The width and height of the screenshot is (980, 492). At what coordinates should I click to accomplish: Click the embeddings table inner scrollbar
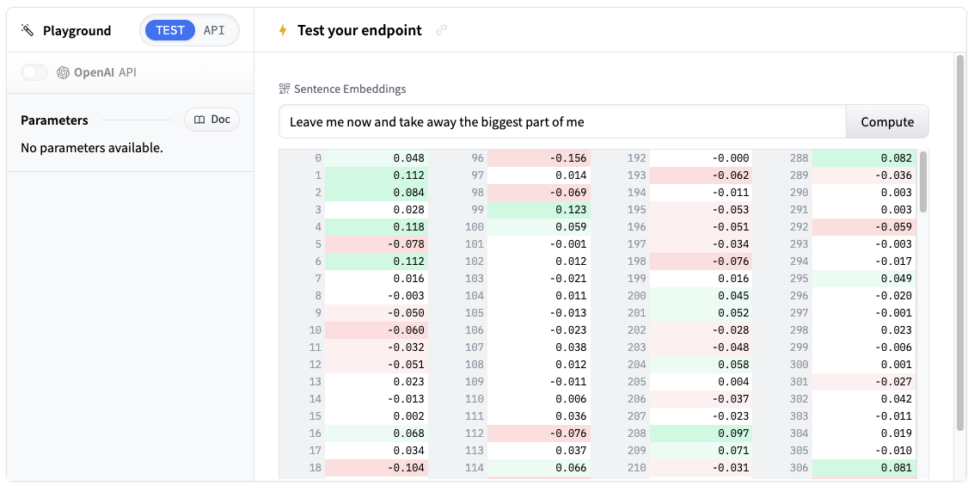coord(923,182)
